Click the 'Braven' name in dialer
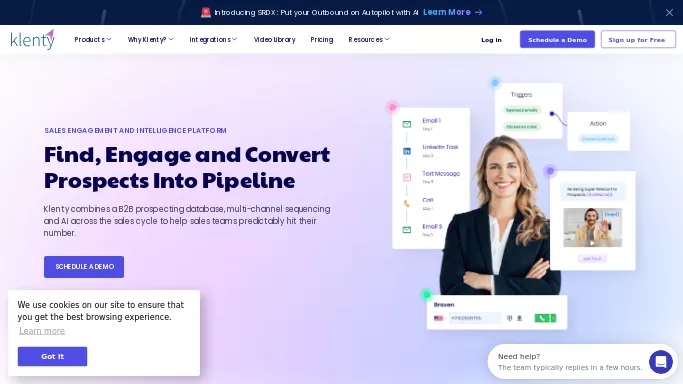Image resolution: width=683 pixels, height=384 pixels. coord(444,305)
